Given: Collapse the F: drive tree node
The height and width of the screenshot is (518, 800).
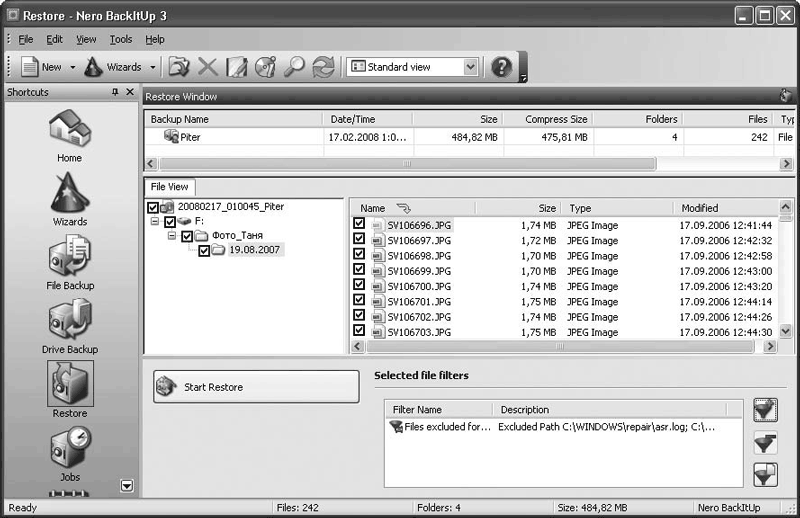Looking at the screenshot, I should pyautogui.click(x=155, y=222).
